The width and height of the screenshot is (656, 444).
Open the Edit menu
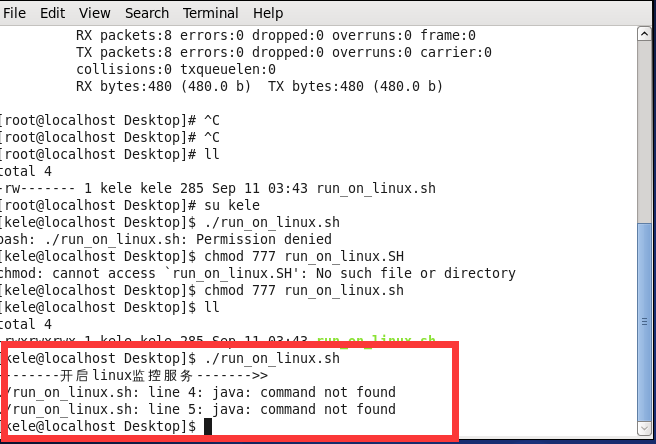[52, 13]
